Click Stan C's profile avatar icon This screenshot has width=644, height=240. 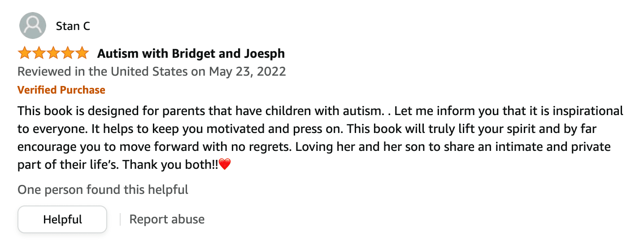pos(33,26)
